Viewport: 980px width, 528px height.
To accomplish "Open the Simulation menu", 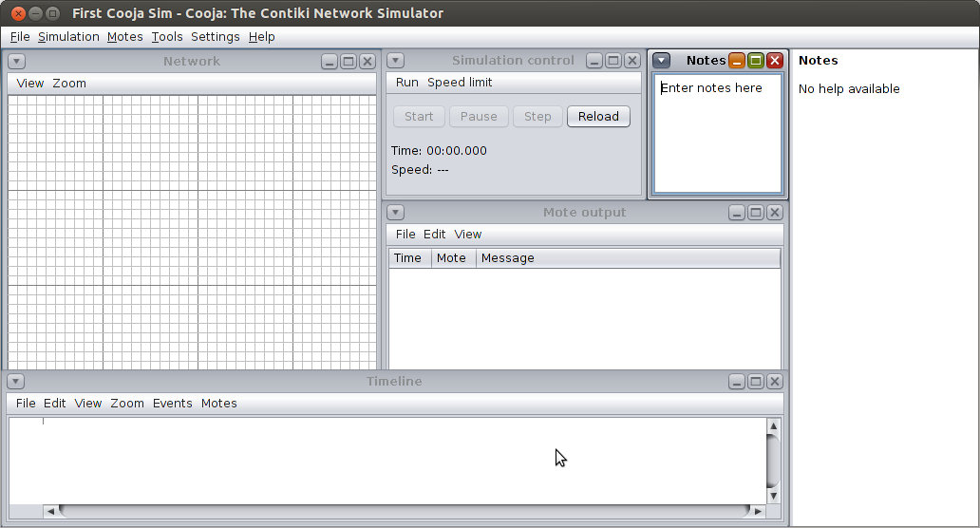I will coord(68,37).
